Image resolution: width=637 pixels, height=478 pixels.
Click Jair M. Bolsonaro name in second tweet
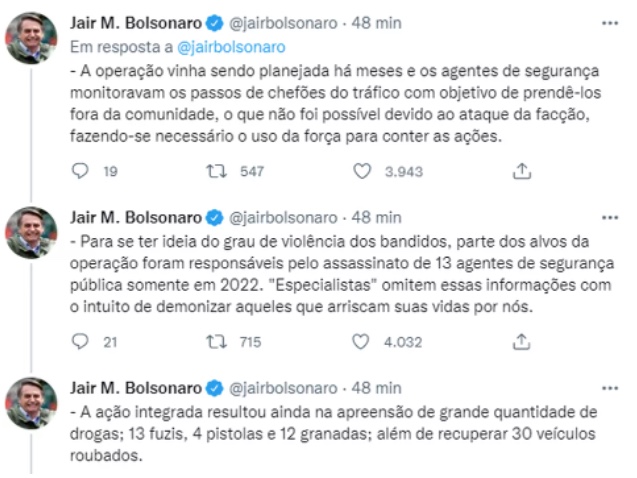point(136,217)
